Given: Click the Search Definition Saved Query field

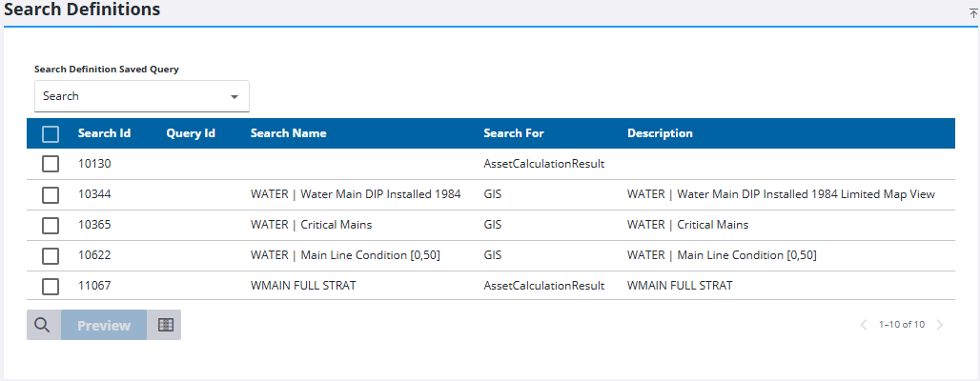Looking at the screenshot, I should point(133,97).
